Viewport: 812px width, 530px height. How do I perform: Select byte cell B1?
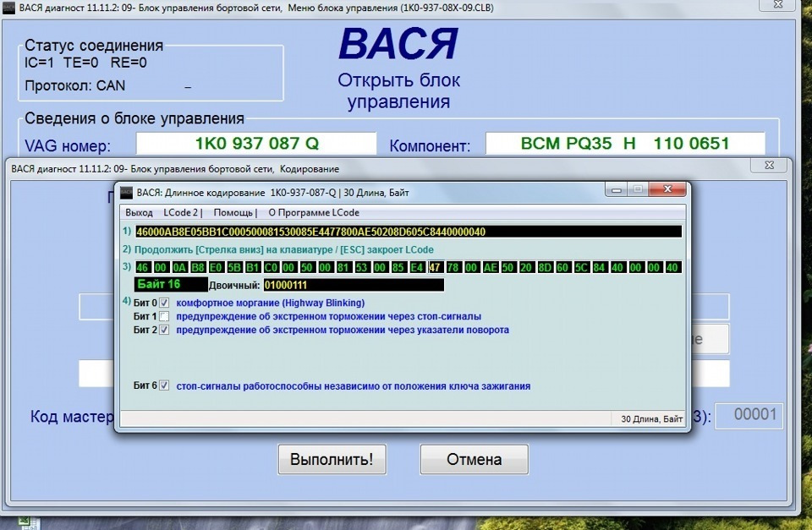pyautogui.click(x=253, y=268)
